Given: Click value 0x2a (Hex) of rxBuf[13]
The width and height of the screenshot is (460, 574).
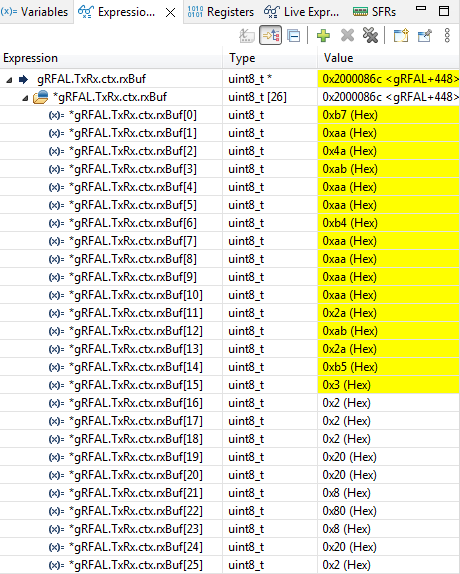Looking at the screenshot, I should click(349, 349).
